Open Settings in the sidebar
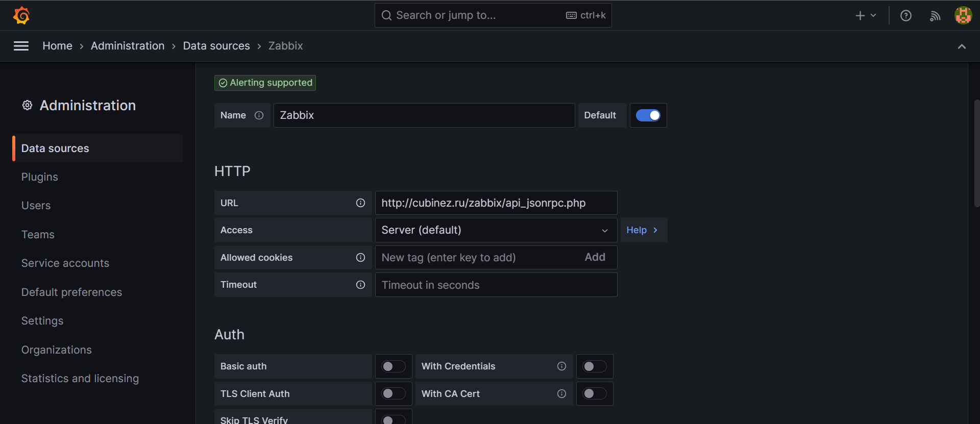980x424 pixels. pos(42,321)
